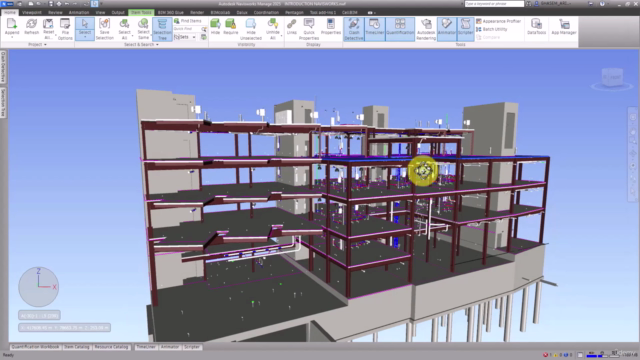Open Autodesk Rendering tool

pyautogui.click(x=426, y=29)
